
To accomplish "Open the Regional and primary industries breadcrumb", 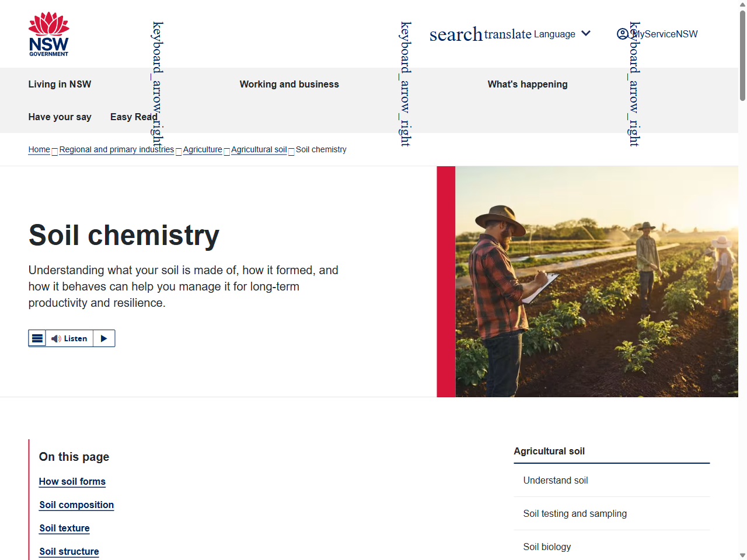I will 116,149.
